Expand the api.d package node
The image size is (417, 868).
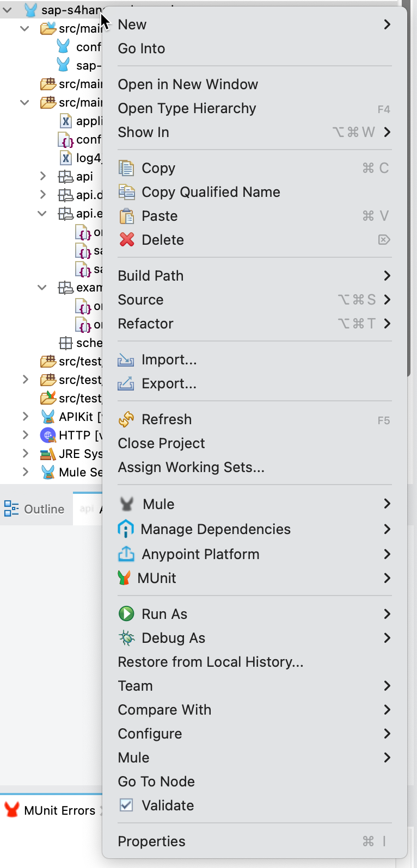(x=42, y=195)
